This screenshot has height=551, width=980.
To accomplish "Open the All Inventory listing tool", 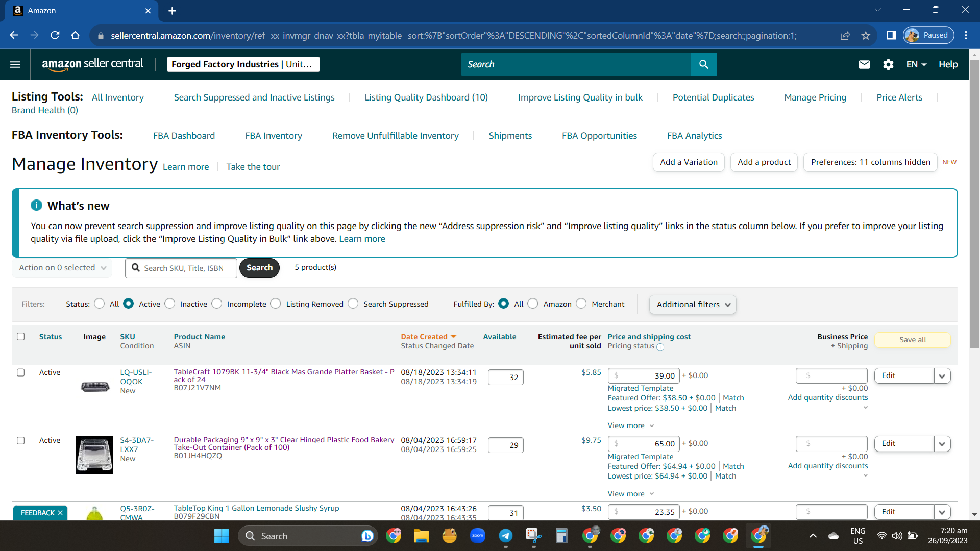I will coord(118,97).
